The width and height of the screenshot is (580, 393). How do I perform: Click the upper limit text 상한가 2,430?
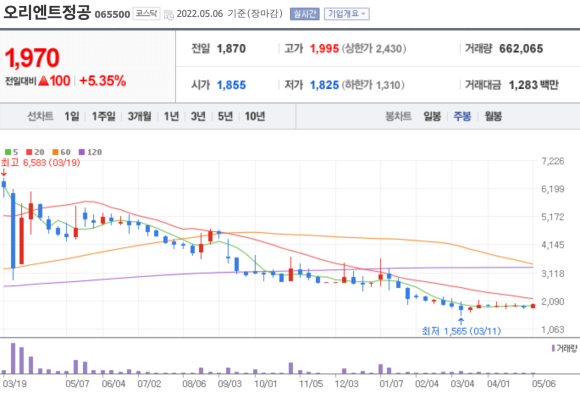point(374,49)
